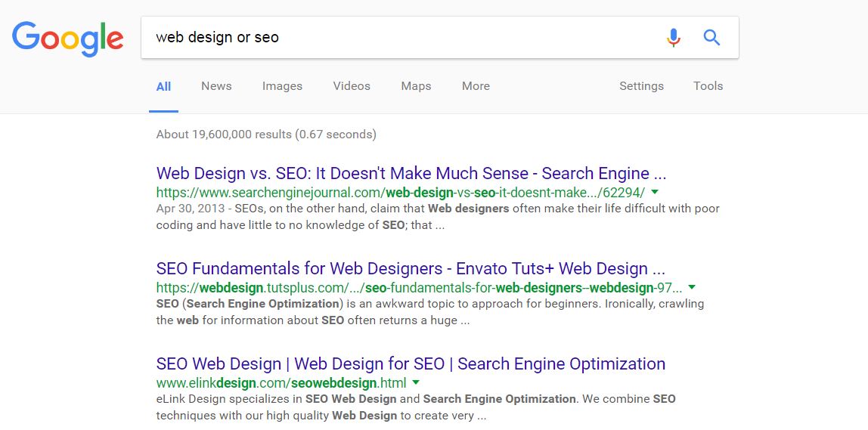Open the Settings menu
The width and height of the screenshot is (868, 430).
pyautogui.click(x=641, y=86)
